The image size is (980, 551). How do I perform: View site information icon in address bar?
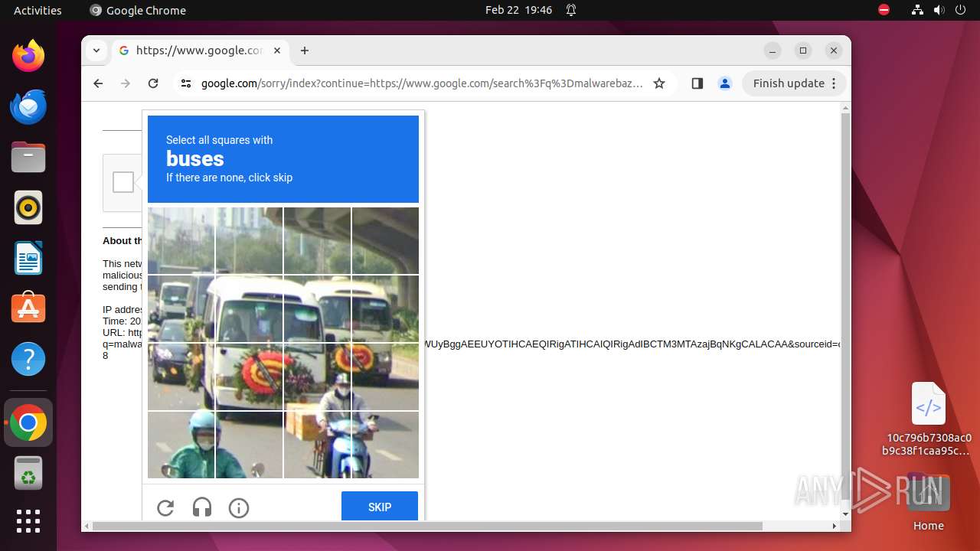pyautogui.click(x=185, y=83)
